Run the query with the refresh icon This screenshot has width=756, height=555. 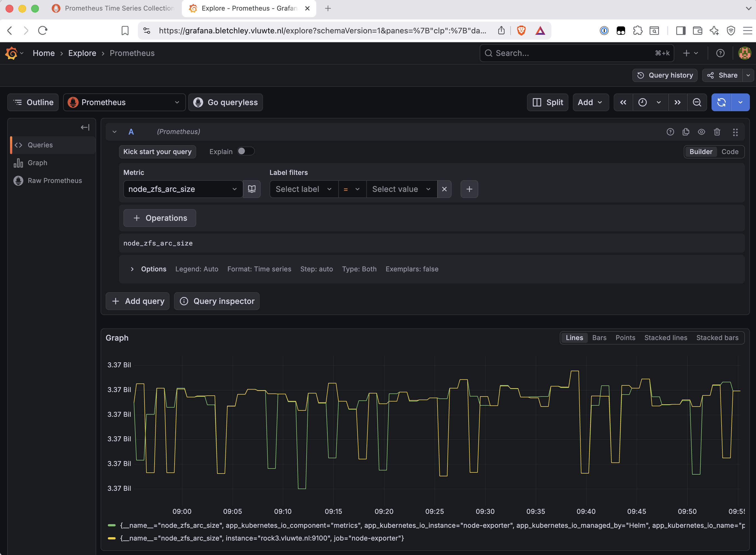[721, 103]
